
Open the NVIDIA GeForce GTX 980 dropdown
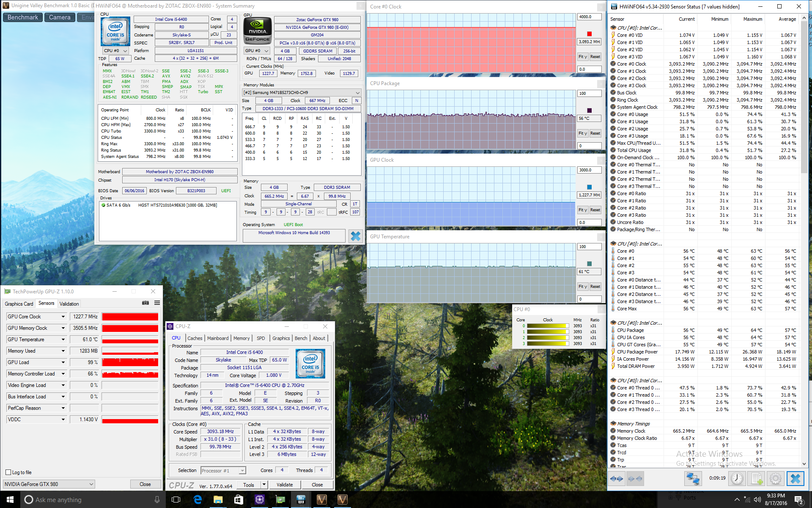pyautogui.click(x=49, y=484)
